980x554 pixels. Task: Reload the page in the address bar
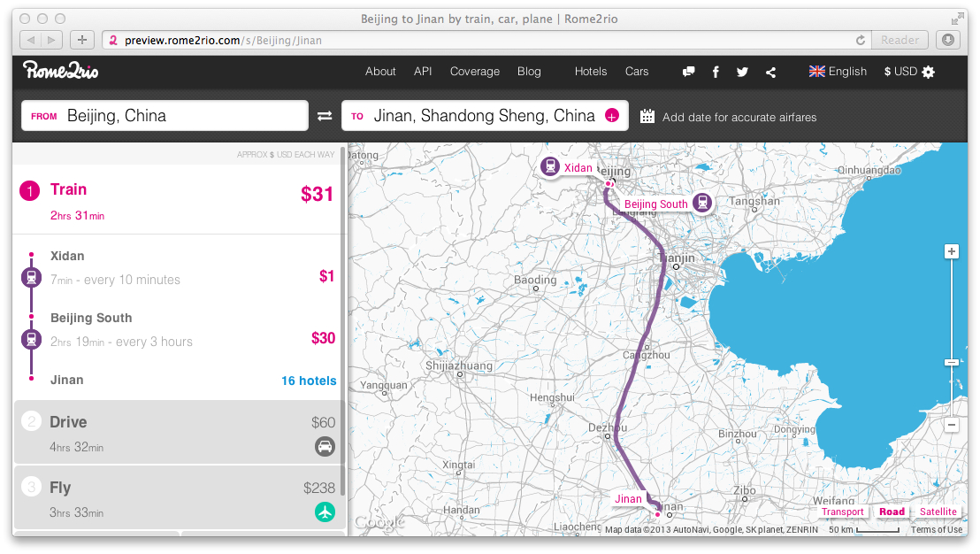(x=861, y=40)
